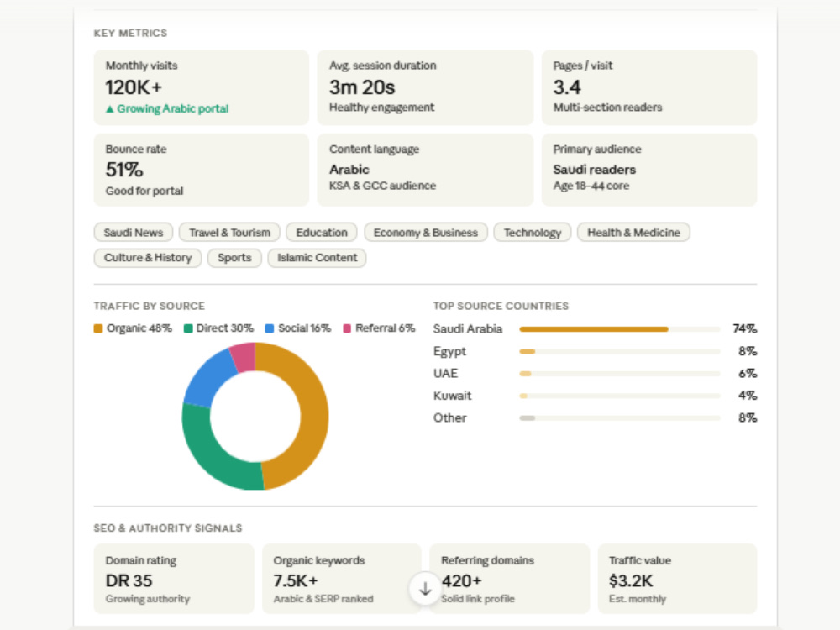Open the Health & Medicine tag
This screenshot has width=840, height=630.
[x=633, y=233]
